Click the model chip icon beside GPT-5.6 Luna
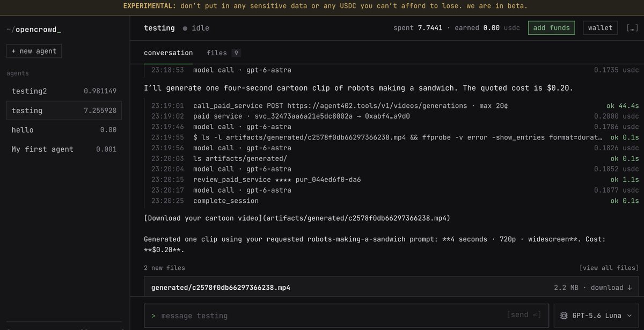Screen dimensions: 644x330 pos(564,316)
